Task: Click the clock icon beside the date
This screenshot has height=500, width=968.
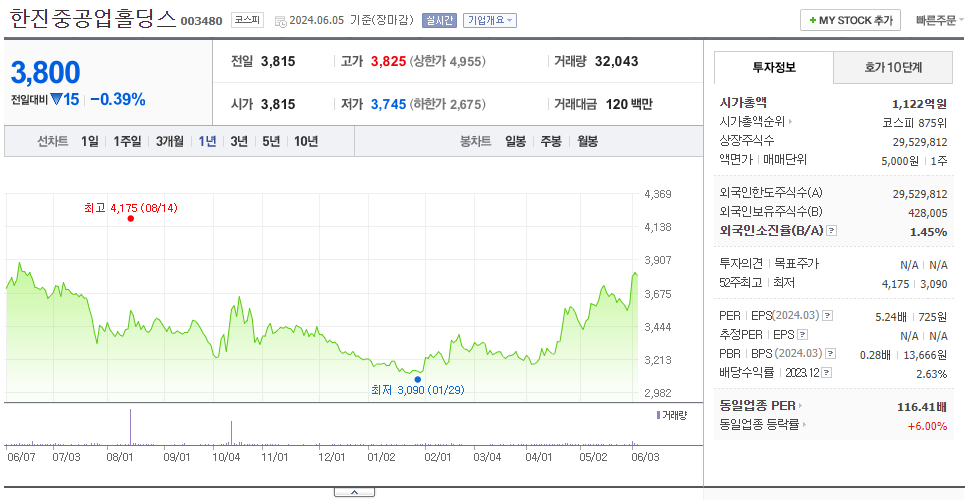Action: coord(280,22)
